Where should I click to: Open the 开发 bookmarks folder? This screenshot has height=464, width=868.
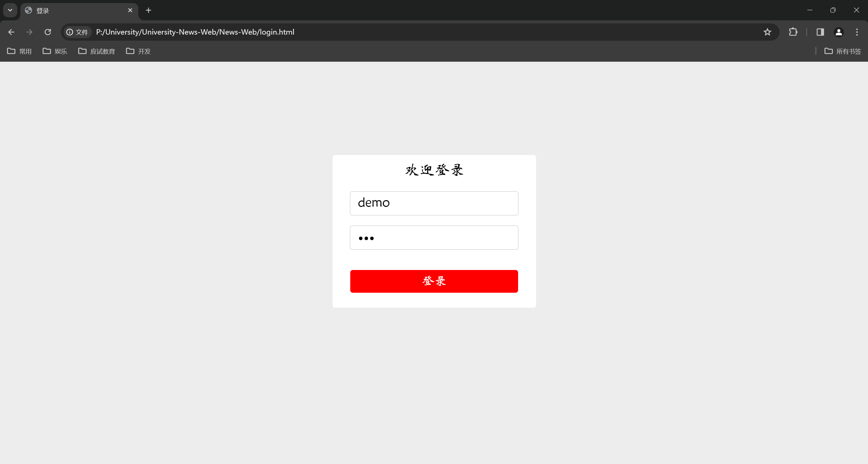(138, 51)
